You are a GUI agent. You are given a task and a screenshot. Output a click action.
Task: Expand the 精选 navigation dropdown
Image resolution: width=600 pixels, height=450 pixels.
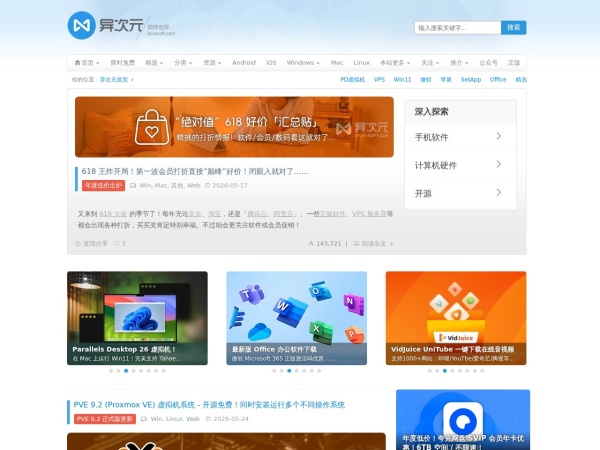point(154,63)
